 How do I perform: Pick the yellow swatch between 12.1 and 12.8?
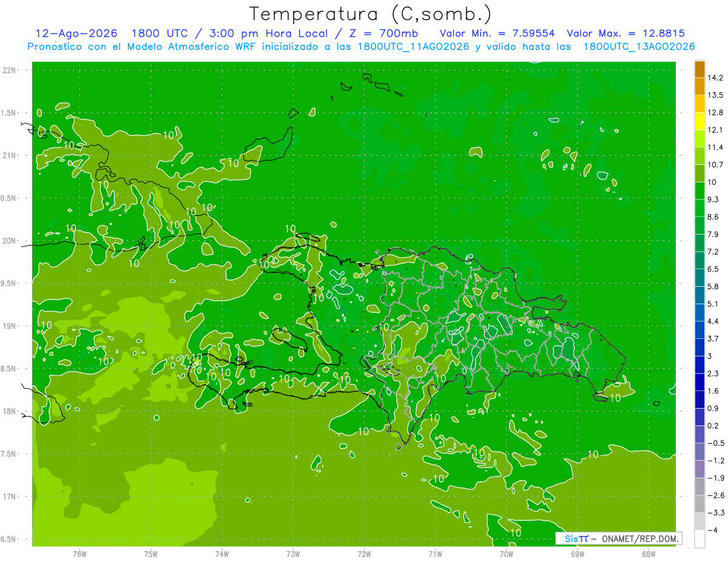click(699, 121)
